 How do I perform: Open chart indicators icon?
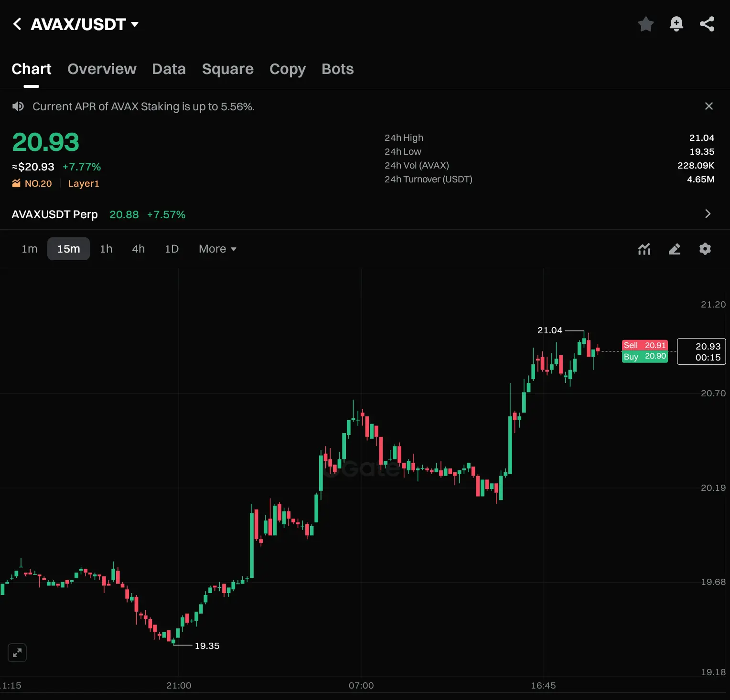[644, 249]
